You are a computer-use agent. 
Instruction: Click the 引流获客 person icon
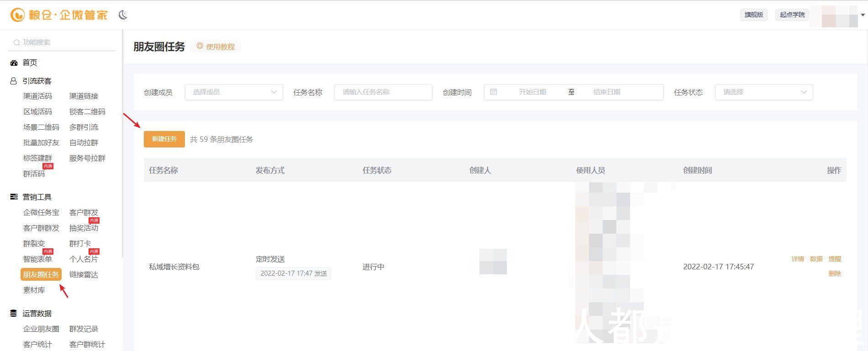[x=14, y=81]
